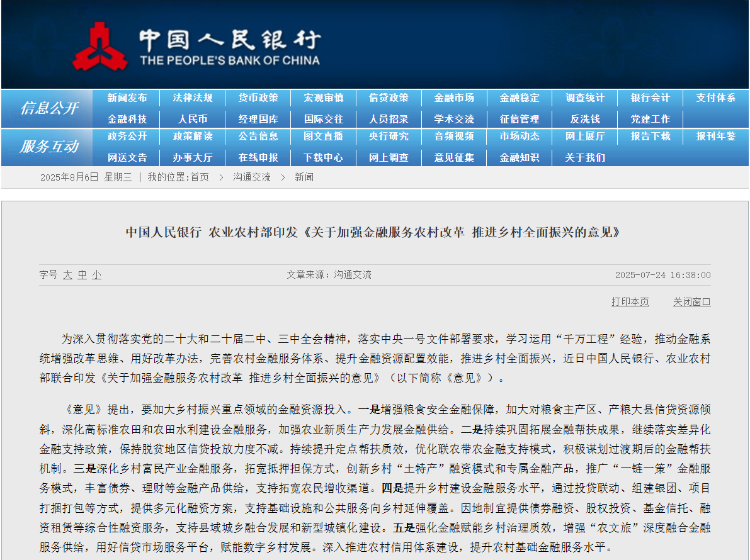Open the 金融知识 page

pos(519,158)
